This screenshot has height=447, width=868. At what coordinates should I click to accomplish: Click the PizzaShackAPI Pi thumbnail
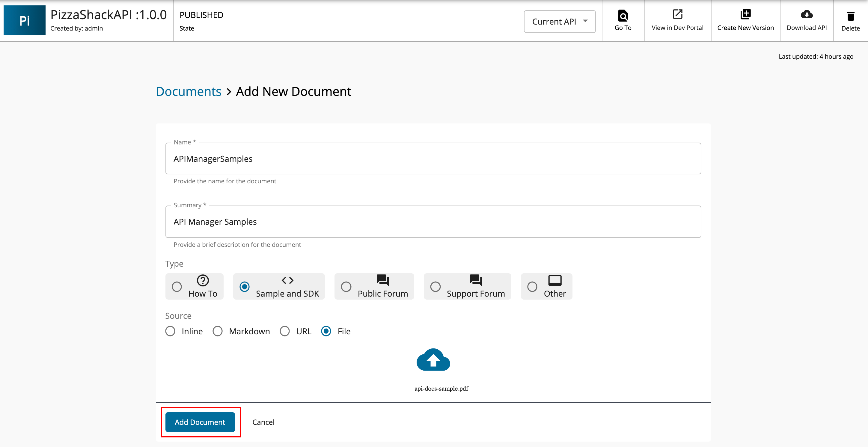25,21
